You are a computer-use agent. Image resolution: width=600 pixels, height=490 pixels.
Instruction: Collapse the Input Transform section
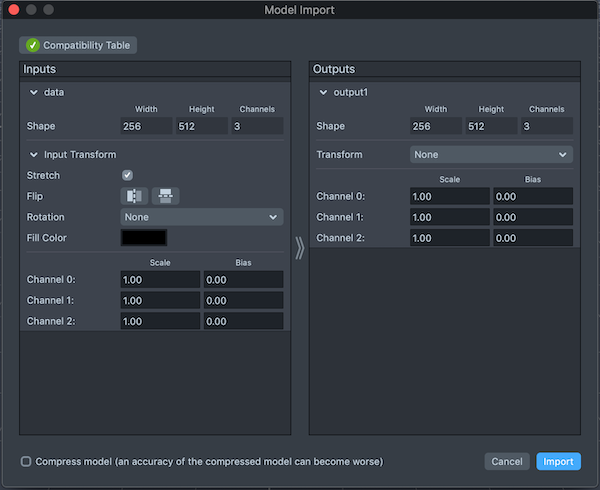33,155
